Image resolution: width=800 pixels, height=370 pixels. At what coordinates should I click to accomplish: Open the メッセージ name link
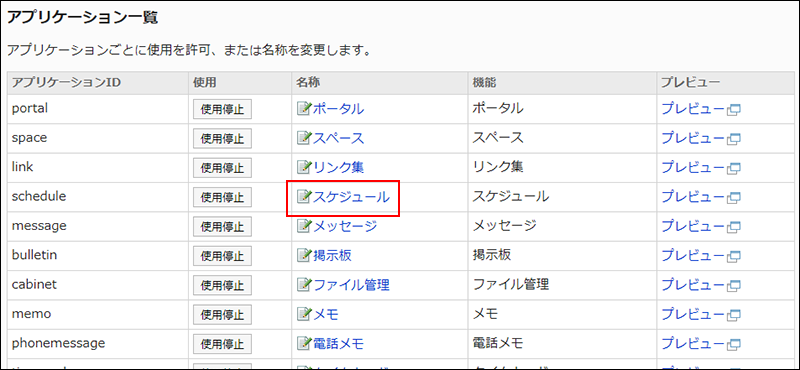[x=344, y=226]
